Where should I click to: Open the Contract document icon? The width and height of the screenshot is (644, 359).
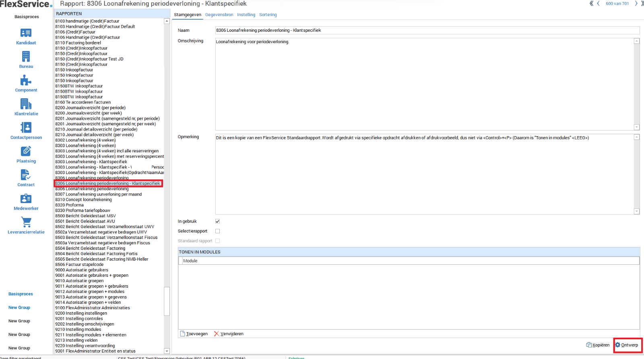click(26, 175)
